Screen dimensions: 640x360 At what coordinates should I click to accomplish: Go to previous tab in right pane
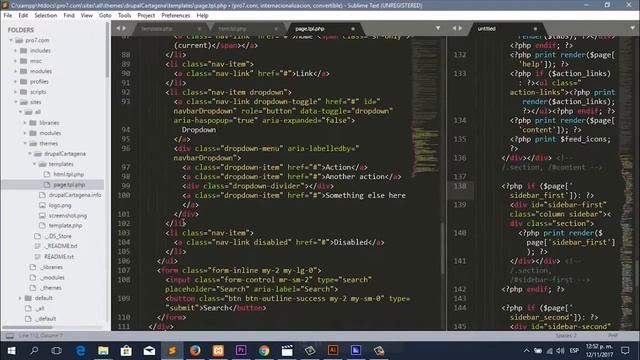click(x=454, y=28)
